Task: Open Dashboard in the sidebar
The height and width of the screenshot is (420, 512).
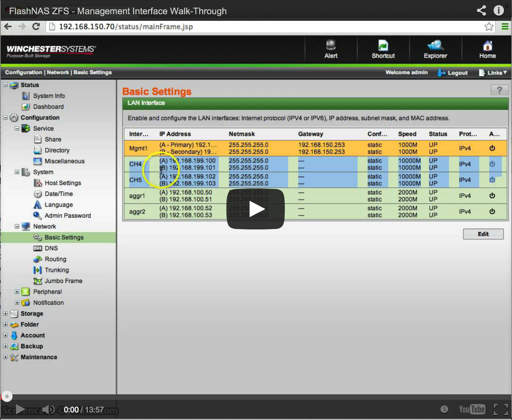Action: [48, 107]
